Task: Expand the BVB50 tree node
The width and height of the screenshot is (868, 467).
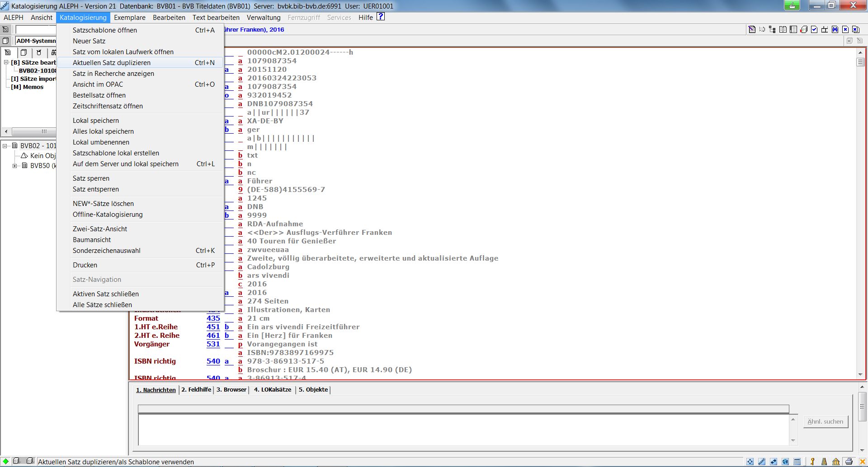Action: (15, 166)
